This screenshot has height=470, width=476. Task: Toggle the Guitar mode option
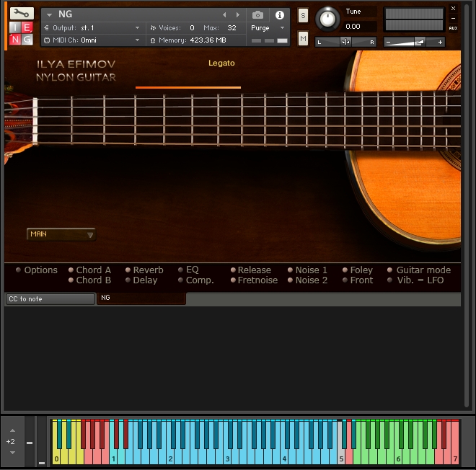pos(389,270)
